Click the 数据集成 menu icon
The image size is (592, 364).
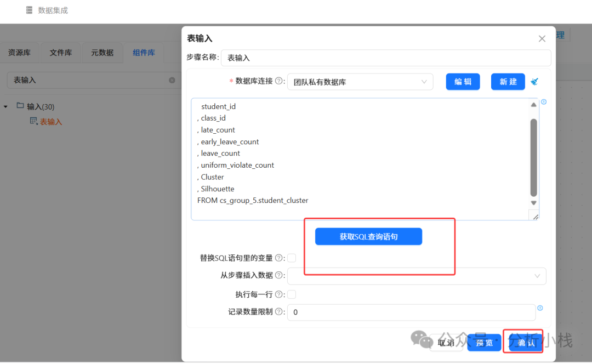pyautogui.click(x=29, y=10)
